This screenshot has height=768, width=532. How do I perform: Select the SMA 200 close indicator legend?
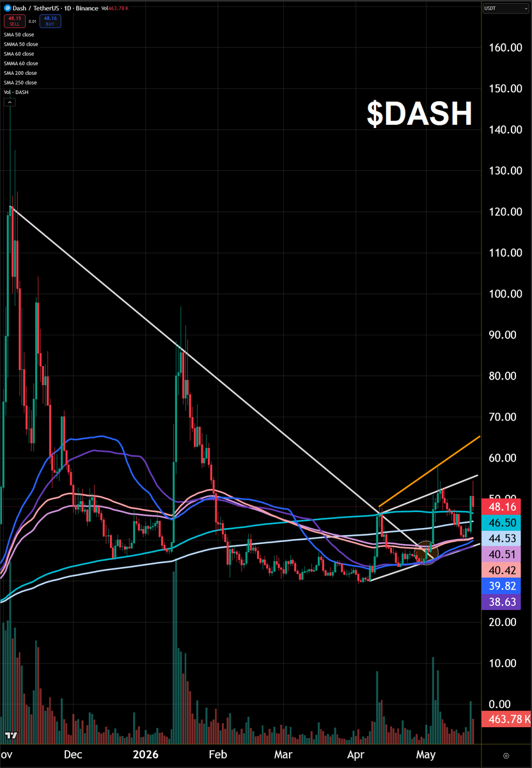(x=20, y=73)
